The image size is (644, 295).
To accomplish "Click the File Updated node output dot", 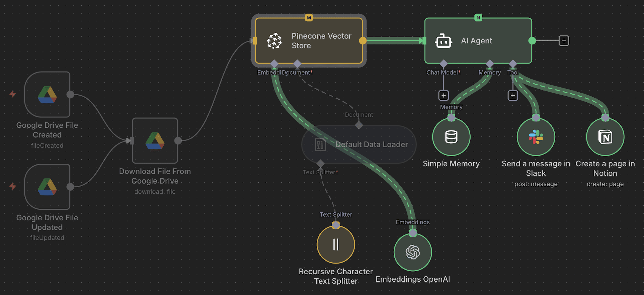I will coord(70,187).
